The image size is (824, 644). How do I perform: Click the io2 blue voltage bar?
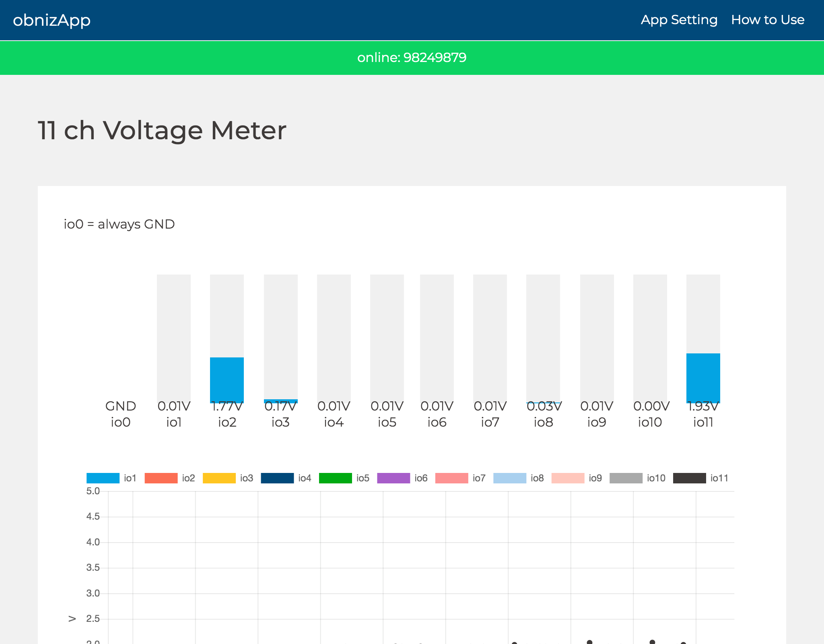pyautogui.click(x=227, y=379)
